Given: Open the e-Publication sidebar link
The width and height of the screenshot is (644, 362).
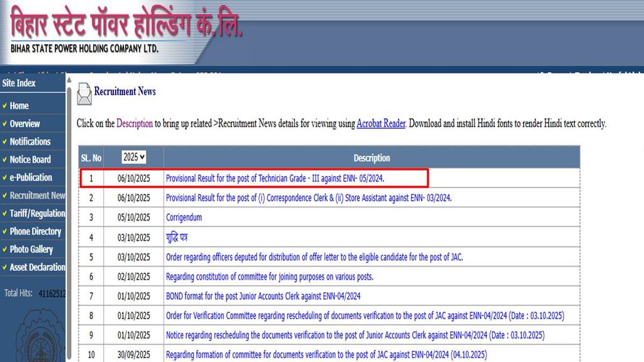Looking at the screenshot, I should pos(31,177).
